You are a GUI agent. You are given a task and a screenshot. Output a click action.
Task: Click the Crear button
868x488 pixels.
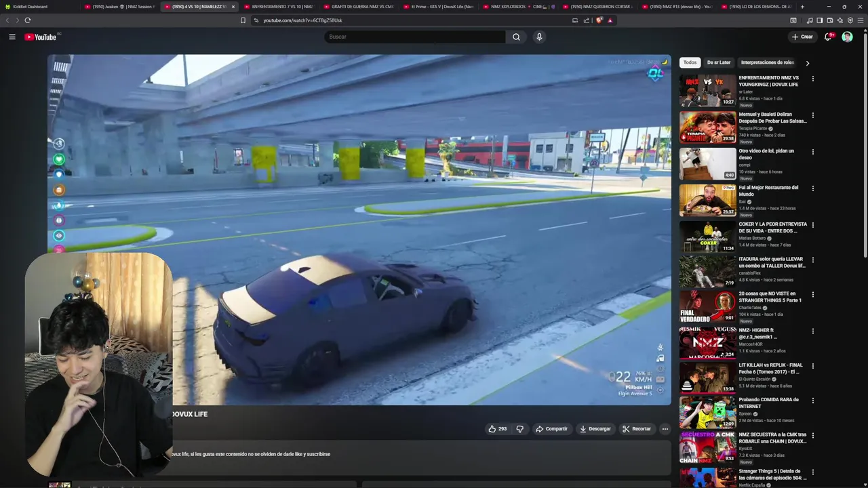tap(802, 37)
